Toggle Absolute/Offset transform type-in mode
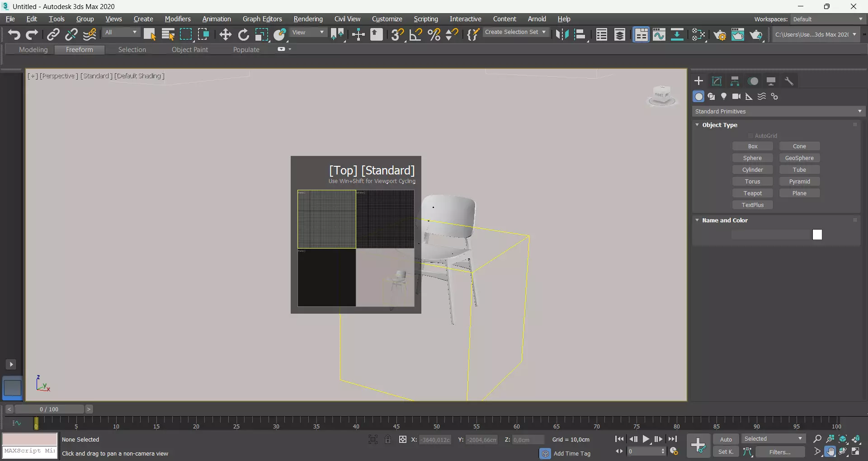868x461 pixels. pos(402,439)
